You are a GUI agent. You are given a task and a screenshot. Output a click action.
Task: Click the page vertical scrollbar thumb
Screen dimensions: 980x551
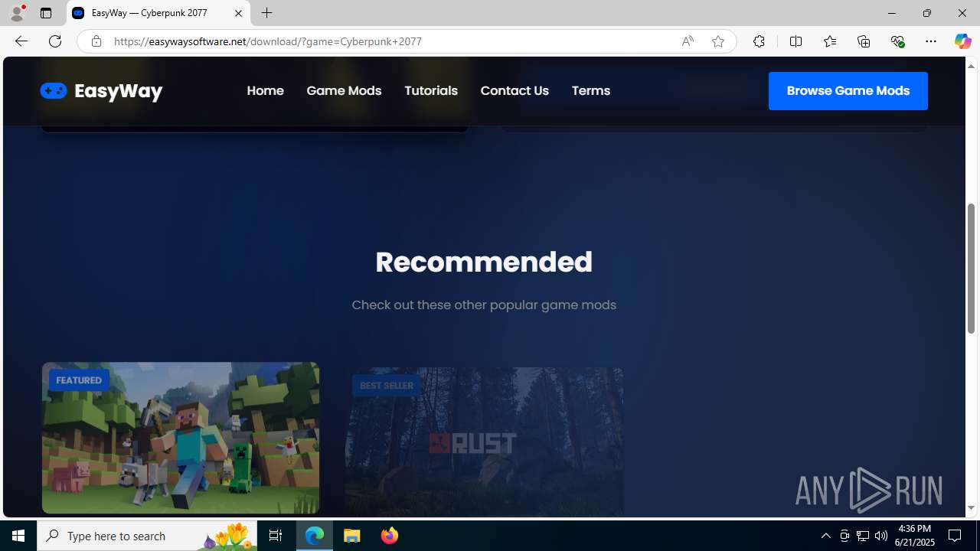971,268
